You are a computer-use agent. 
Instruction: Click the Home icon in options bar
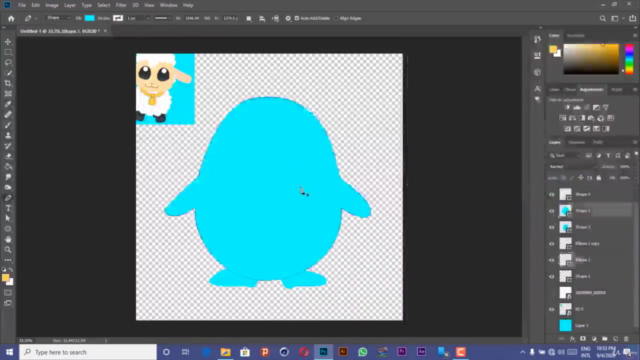pos(11,18)
